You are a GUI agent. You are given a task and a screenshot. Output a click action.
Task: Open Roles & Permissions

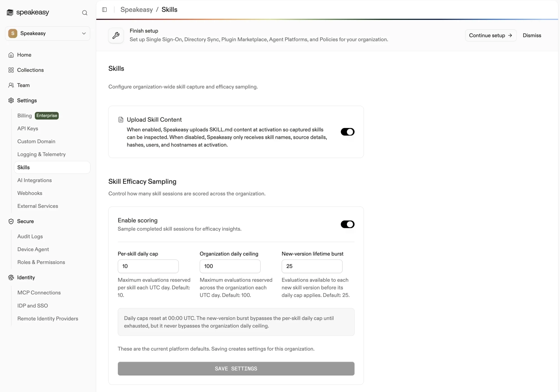(x=41, y=262)
